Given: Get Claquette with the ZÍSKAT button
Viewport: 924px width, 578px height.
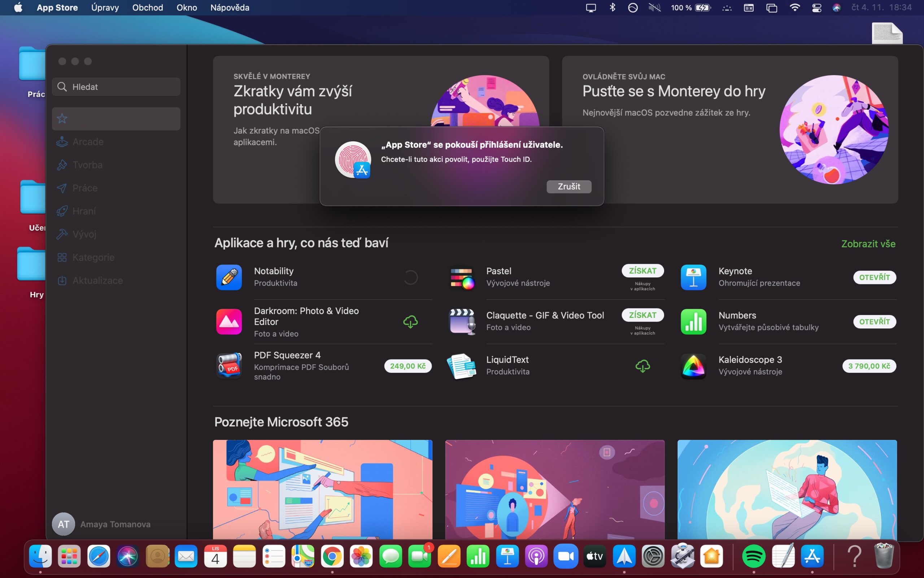Looking at the screenshot, I should (642, 315).
